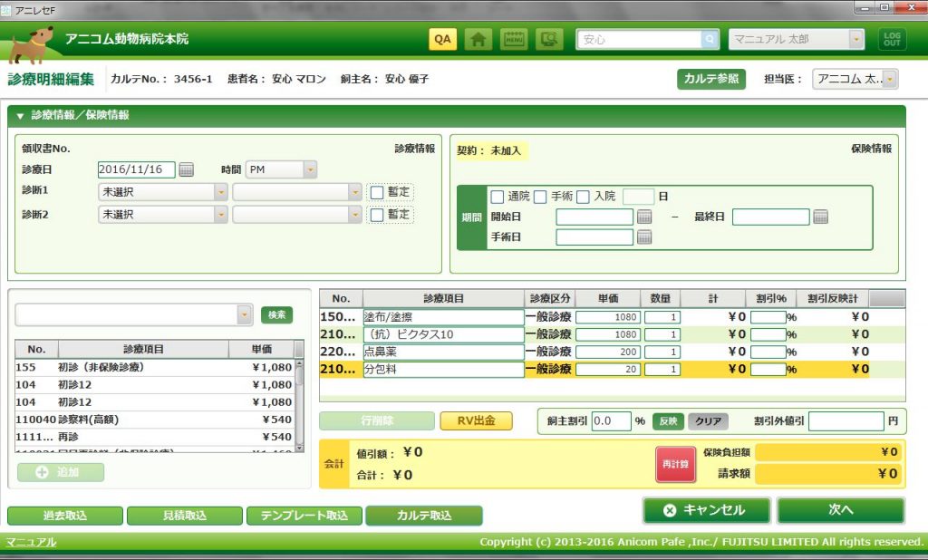Click the 入院 days input field

pos(639,197)
